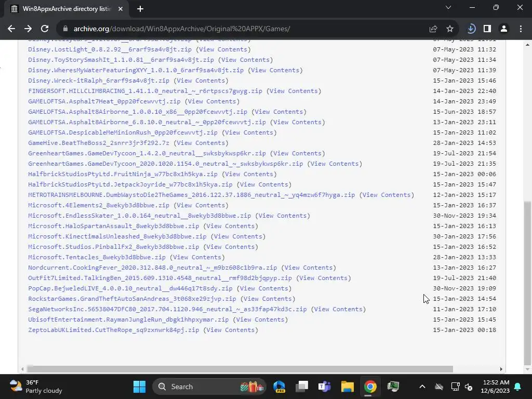View Contents of SegaNetworksInc zip
The image size is (532, 399).
338,309
